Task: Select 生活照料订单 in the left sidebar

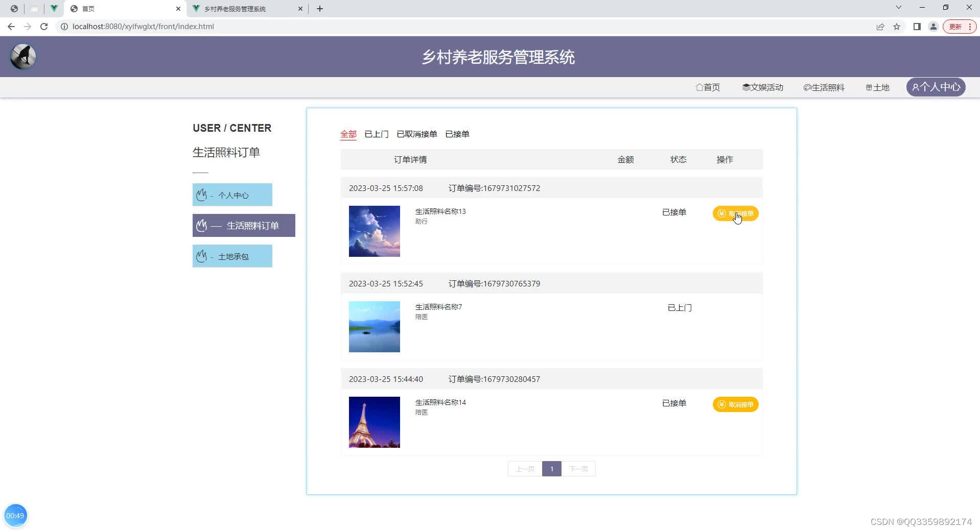Action: tap(244, 226)
